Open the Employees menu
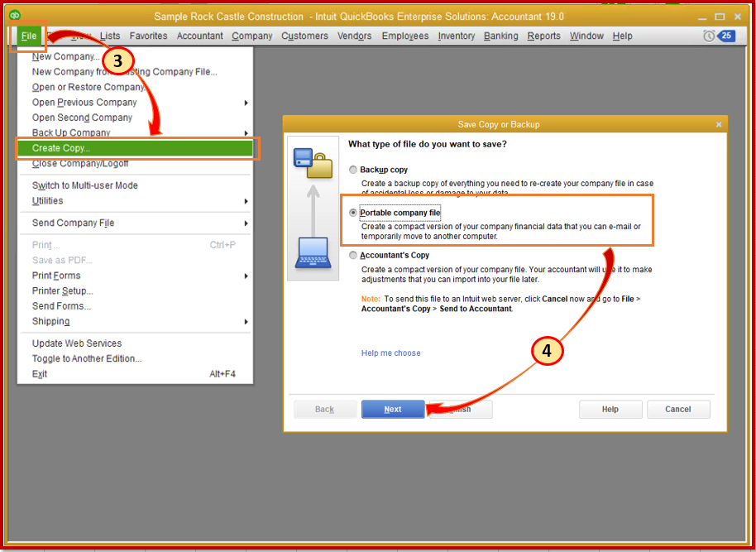 pos(405,36)
